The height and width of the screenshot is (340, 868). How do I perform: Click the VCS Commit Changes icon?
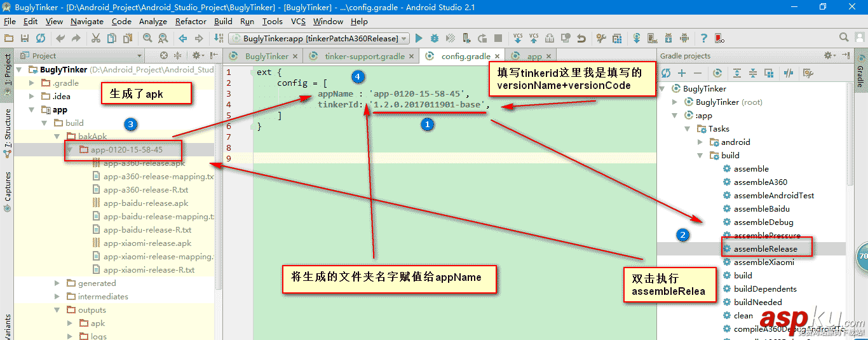[x=534, y=39]
